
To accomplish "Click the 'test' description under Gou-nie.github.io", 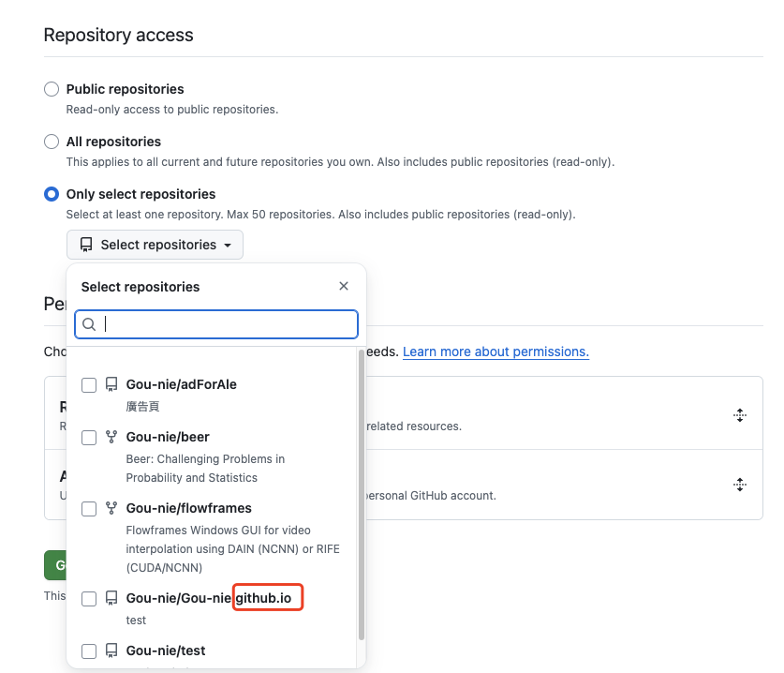I will (x=136, y=621).
